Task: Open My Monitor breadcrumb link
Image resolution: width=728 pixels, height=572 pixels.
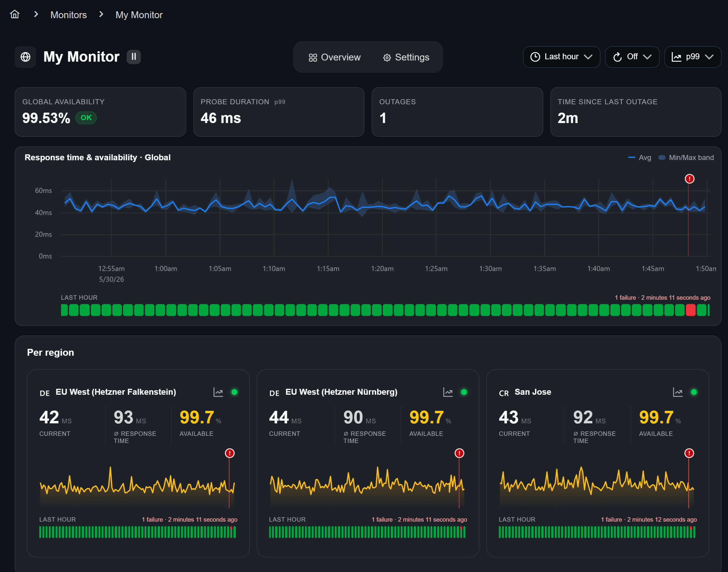Action: pos(139,15)
